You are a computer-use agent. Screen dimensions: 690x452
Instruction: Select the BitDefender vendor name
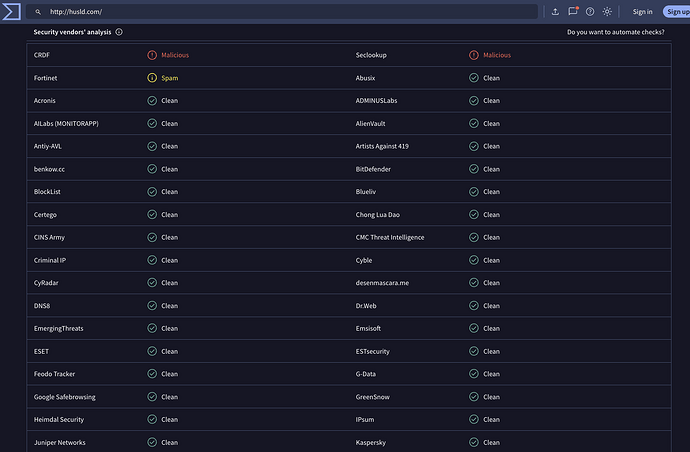click(373, 169)
